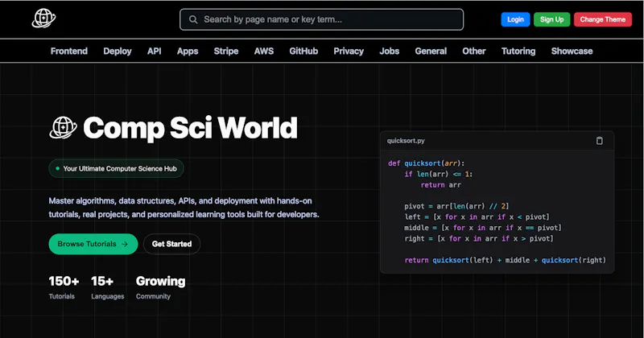
Task: Open the General nav item
Action: pos(431,51)
